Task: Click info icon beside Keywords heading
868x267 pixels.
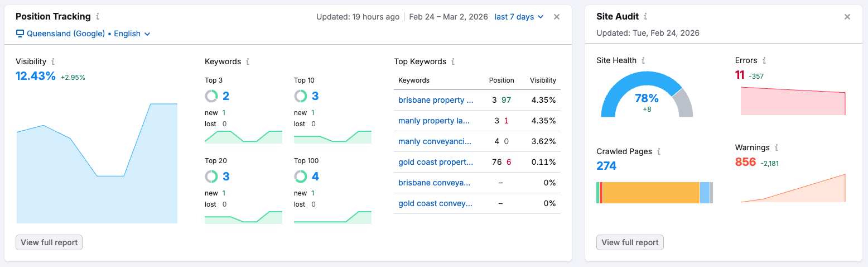Action: (x=248, y=61)
